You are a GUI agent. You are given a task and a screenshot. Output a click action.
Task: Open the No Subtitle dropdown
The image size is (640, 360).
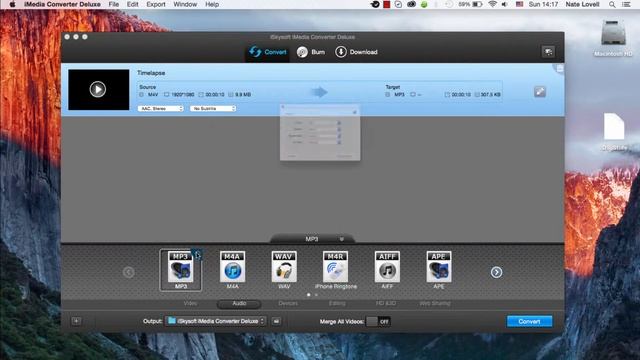click(213, 109)
